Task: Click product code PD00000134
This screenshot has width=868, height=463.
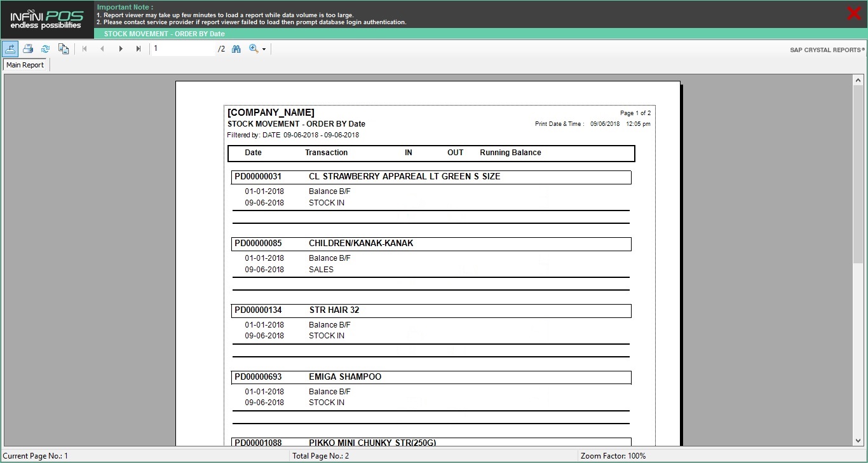Action: pyautogui.click(x=258, y=310)
